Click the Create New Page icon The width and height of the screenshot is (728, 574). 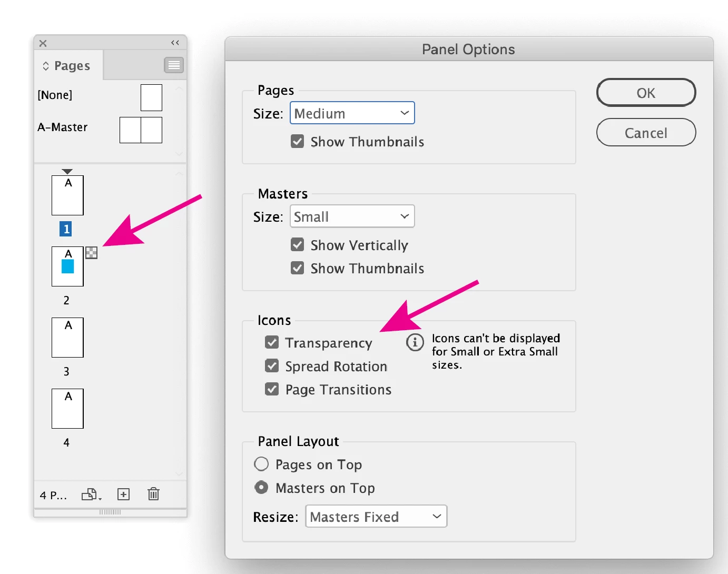tap(123, 494)
